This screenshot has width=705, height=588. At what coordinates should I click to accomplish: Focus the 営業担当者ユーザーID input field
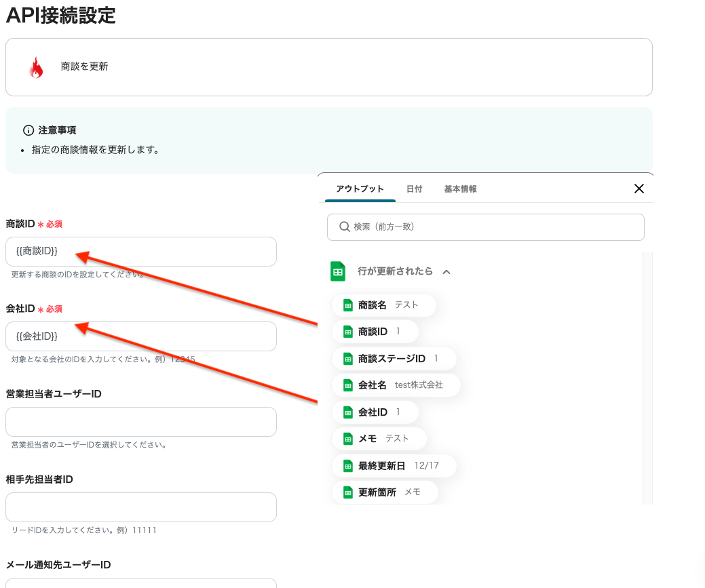click(x=140, y=422)
